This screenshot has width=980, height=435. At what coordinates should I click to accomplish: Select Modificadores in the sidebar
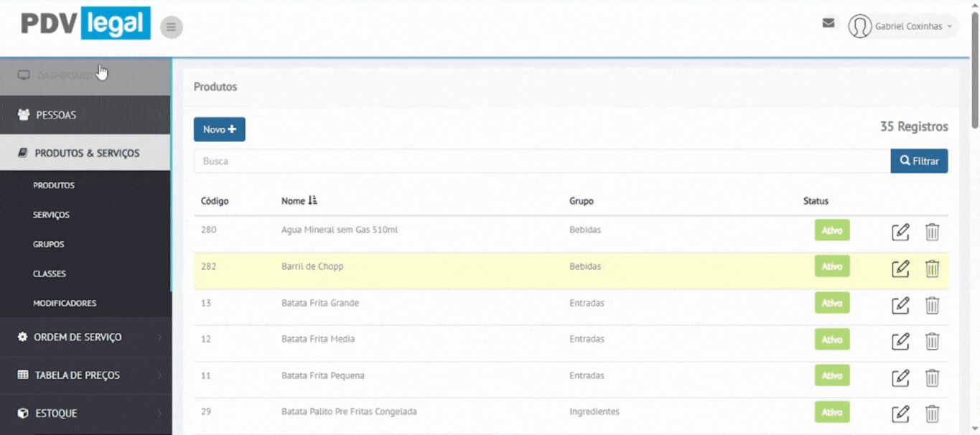[65, 304]
